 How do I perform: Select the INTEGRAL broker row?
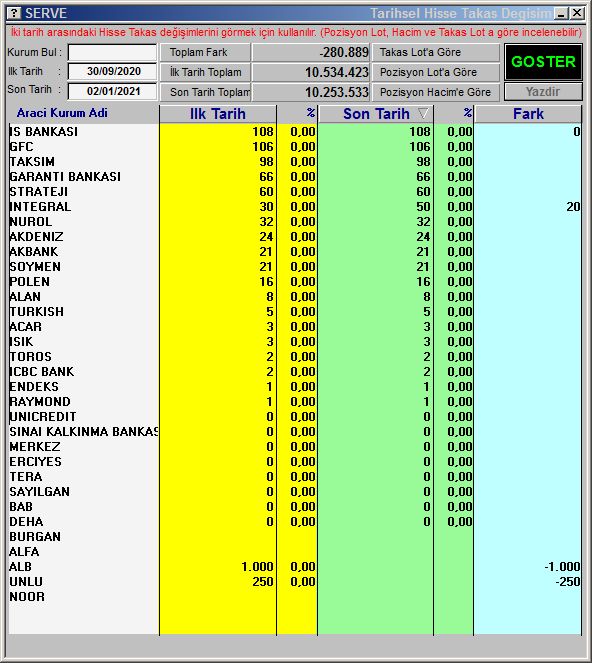pyautogui.click(x=295, y=207)
